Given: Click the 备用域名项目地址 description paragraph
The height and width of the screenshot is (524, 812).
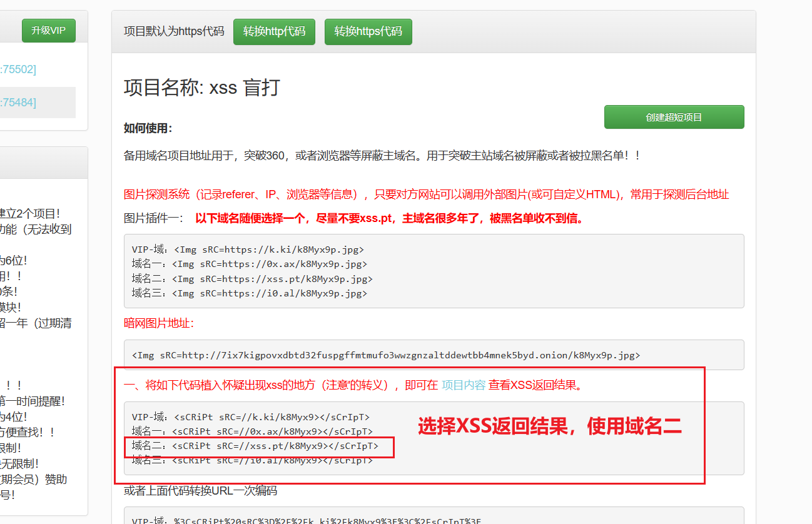Looking at the screenshot, I should [x=383, y=156].
